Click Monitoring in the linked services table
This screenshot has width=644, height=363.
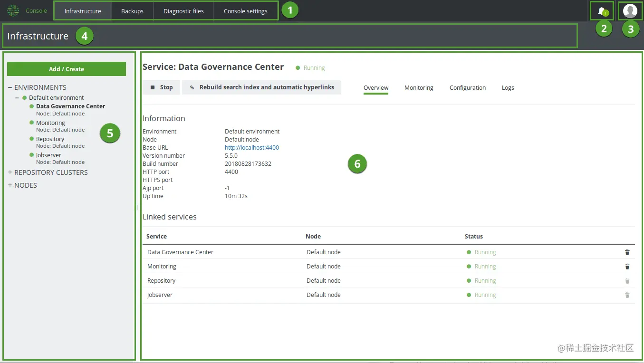(162, 267)
